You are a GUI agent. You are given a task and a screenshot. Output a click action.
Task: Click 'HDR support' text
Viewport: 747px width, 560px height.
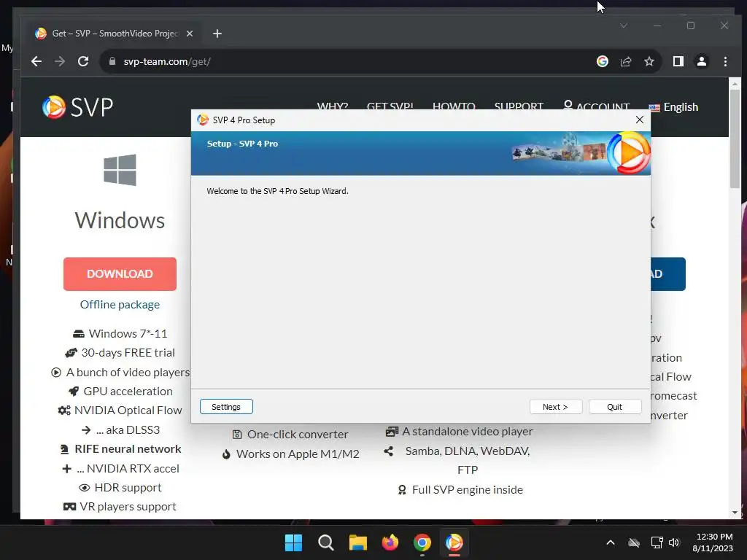128,488
